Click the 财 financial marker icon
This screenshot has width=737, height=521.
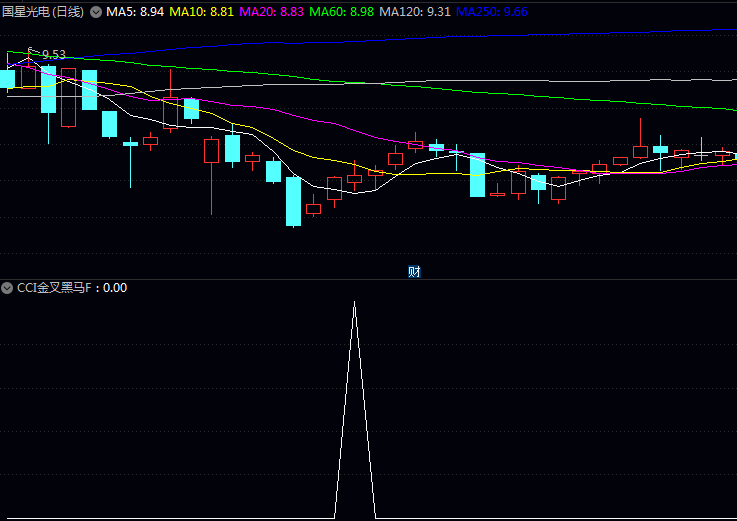click(x=414, y=271)
